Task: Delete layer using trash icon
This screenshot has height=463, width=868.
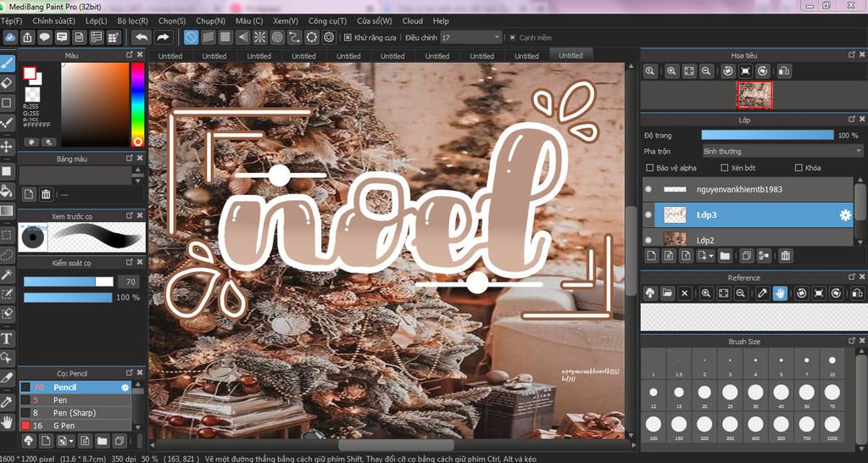Action: click(785, 255)
